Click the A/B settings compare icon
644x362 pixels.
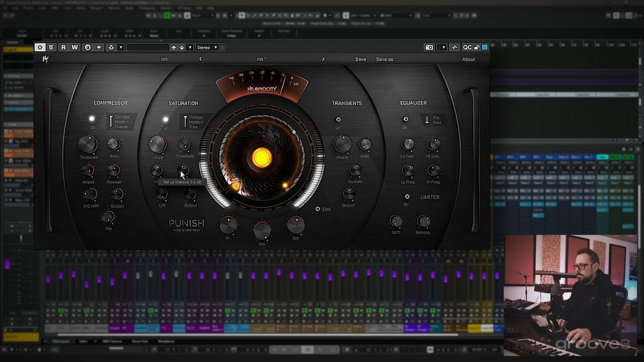[x=88, y=47]
